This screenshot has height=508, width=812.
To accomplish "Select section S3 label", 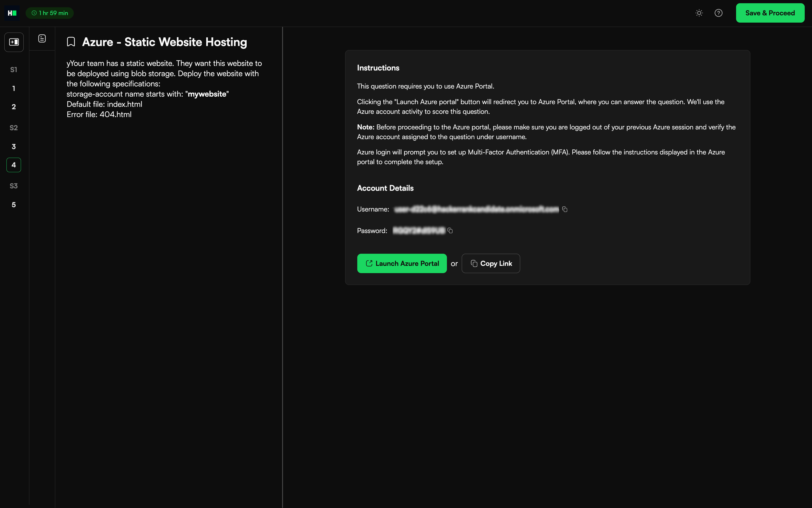I will tap(14, 186).
